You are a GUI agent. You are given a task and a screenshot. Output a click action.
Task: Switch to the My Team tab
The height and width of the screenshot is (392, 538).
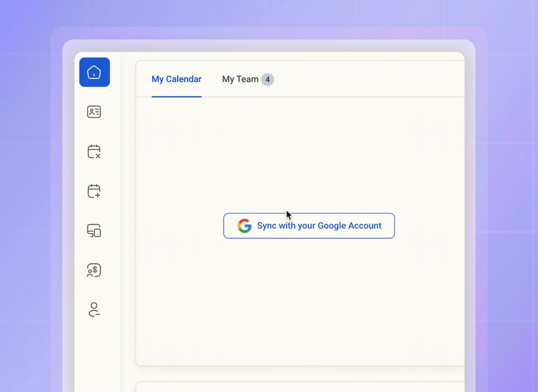pos(240,79)
